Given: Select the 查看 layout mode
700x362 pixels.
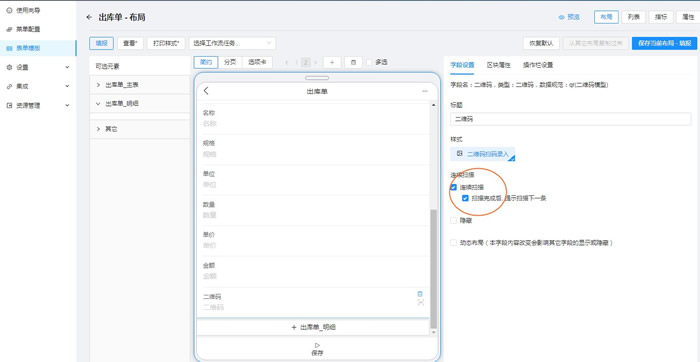Looking at the screenshot, I should [130, 43].
